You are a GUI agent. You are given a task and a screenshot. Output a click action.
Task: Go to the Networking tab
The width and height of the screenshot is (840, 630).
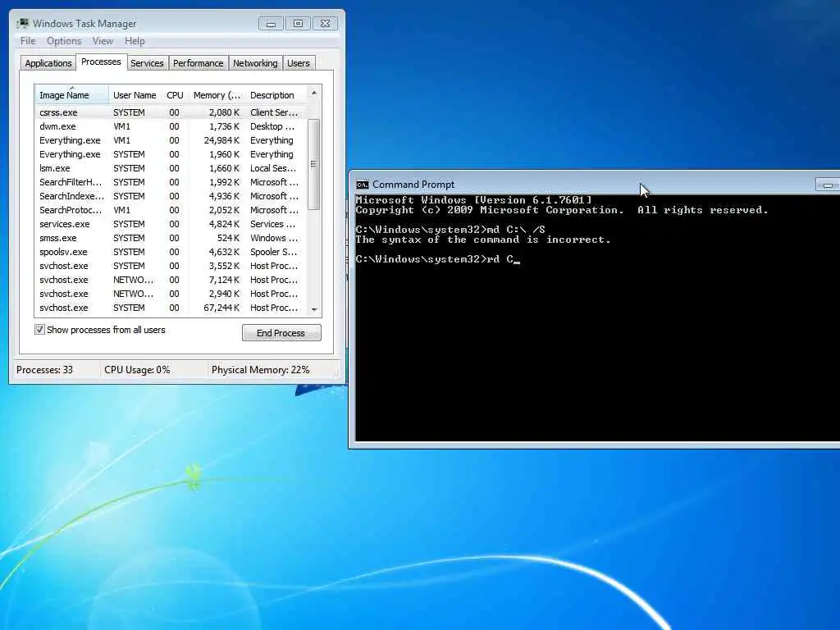255,63
